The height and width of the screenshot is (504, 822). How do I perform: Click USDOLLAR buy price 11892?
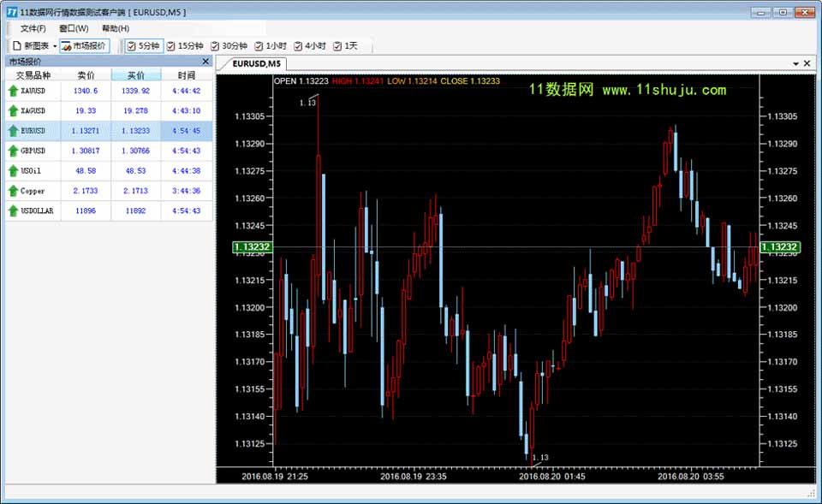pos(136,210)
